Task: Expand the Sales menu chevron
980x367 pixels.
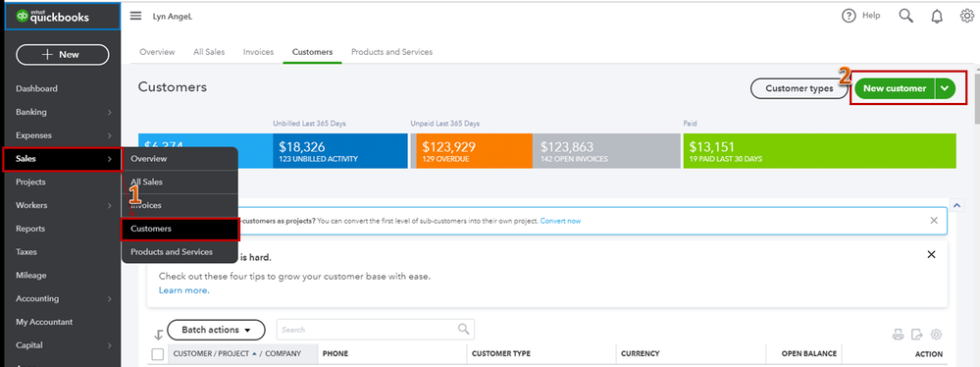Action: (109, 159)
